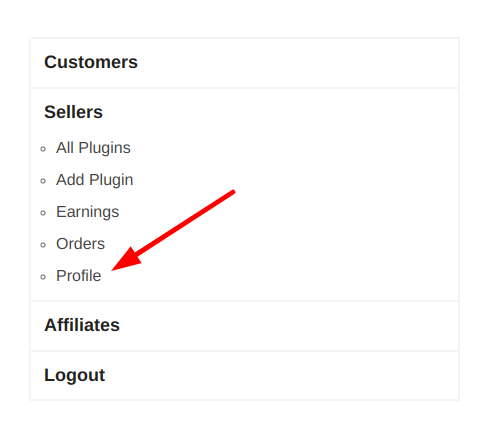The width and height of the screenshot is (483, 430).
Task: Click the bullet marker beside Add Plugin
Action: pyautogui.click(x=43, y=181)
